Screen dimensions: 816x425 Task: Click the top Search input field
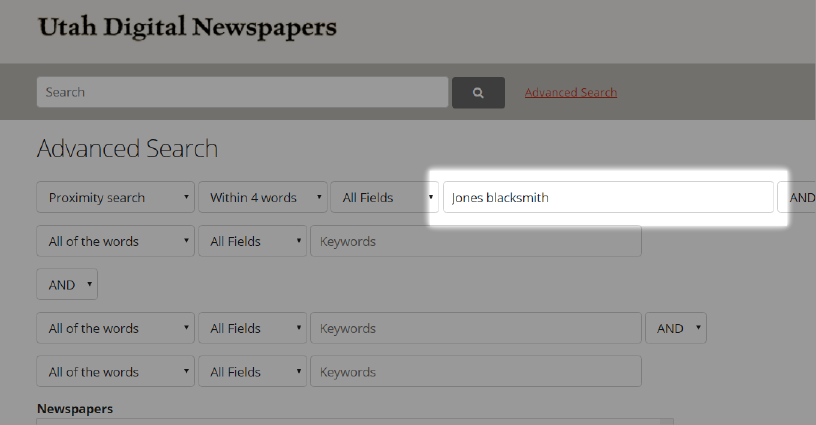pyautogui.click(x=243, y=92)
